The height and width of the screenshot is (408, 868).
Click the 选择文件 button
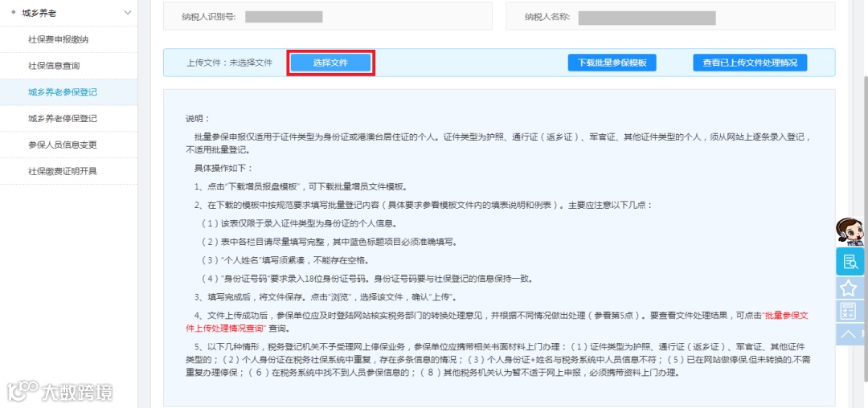330,63
